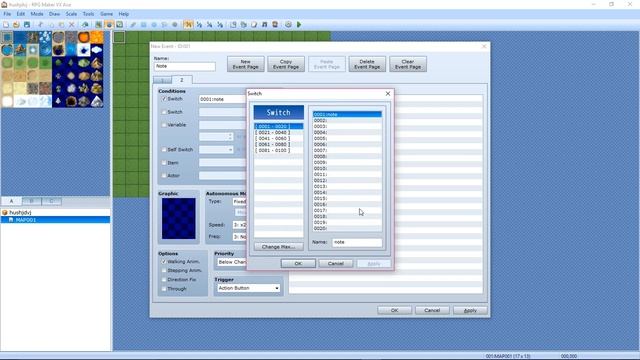Open the Resource Manager icon
Image resolution: width=640 pixels, height=360 pixels.
244,25
